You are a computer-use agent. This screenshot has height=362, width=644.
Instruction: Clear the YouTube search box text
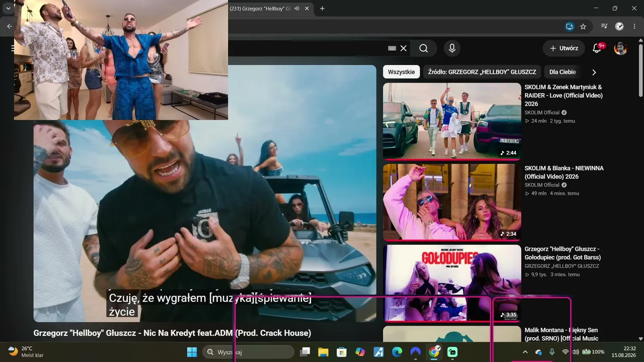tap(404, 48)
